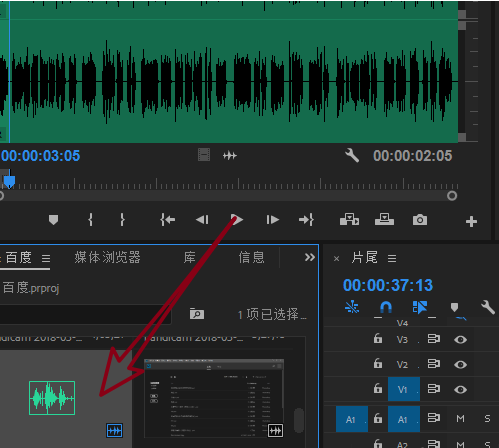Switch to the 媒体浏览器 tab
Viewport: 499px width, 448px height.
click(107, 257)
